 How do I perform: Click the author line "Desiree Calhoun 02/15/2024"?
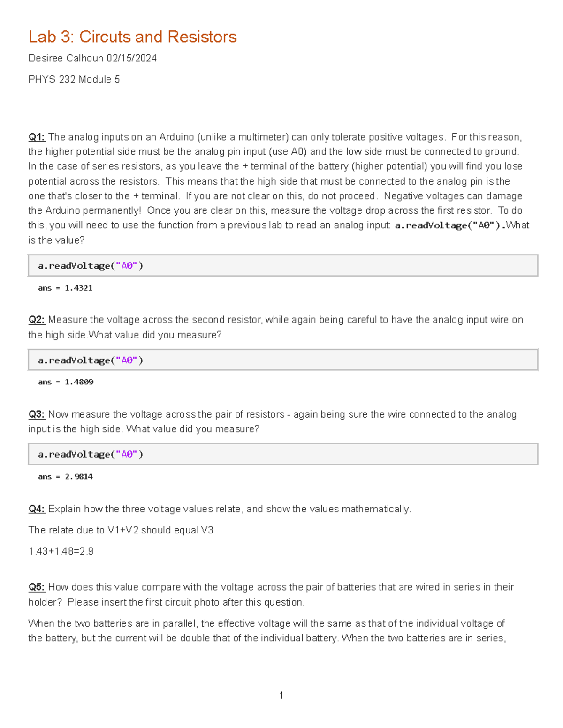(92, 58)
